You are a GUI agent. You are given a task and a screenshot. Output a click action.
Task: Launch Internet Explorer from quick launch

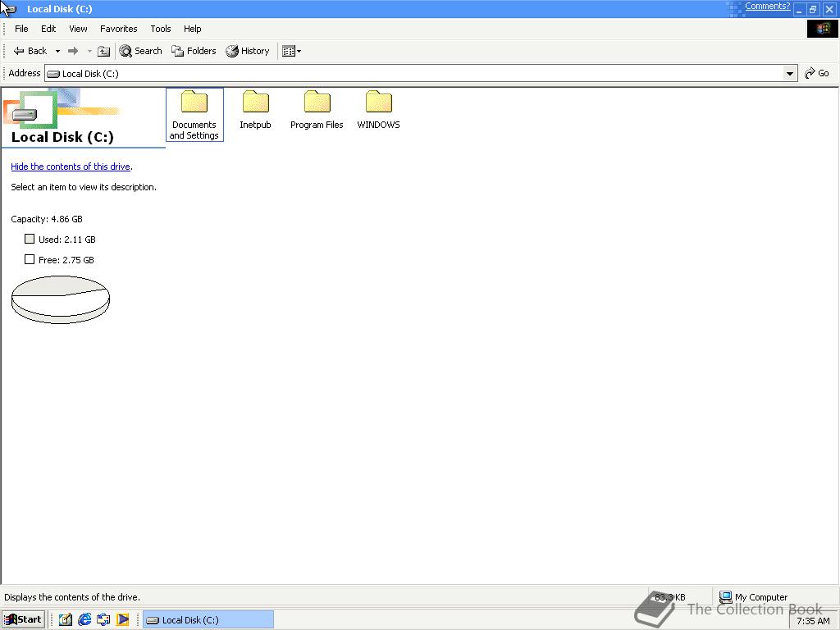point(84,620)
